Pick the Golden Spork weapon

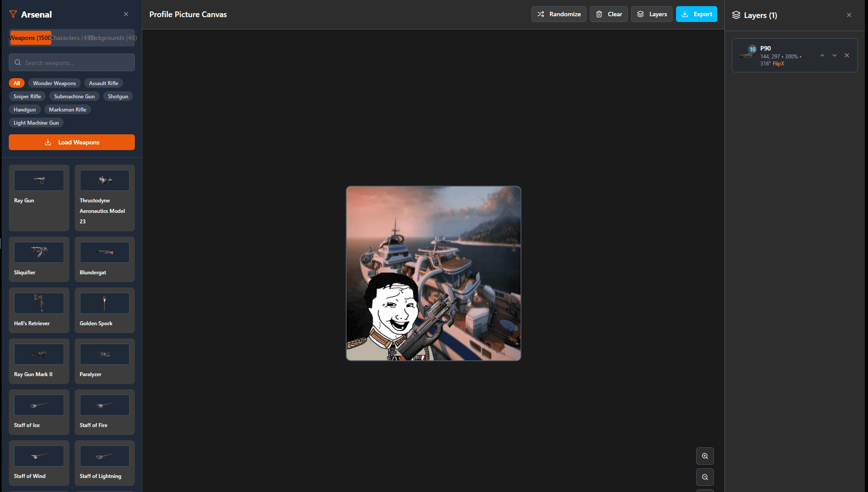pos(105,310)
